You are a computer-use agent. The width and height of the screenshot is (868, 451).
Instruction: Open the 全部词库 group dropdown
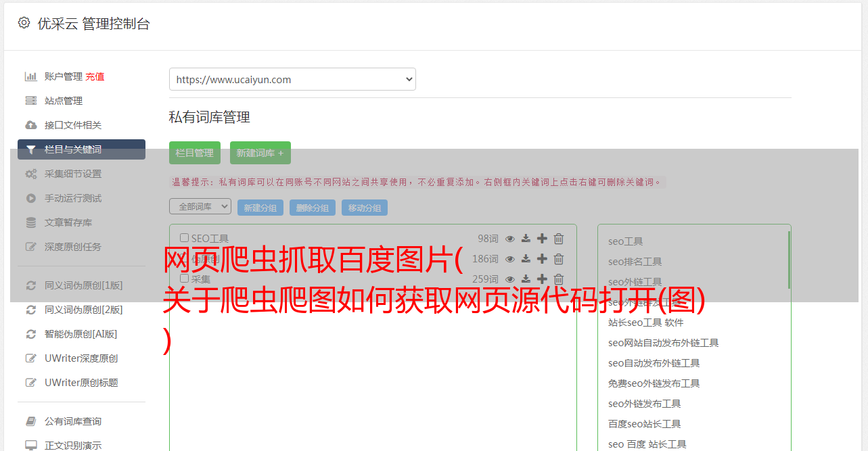200,206
